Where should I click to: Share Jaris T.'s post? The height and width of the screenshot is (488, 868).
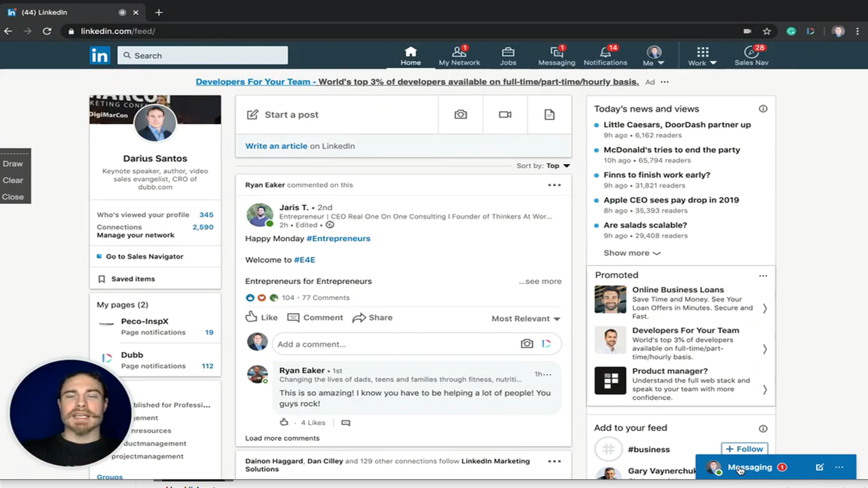point(373,318)
